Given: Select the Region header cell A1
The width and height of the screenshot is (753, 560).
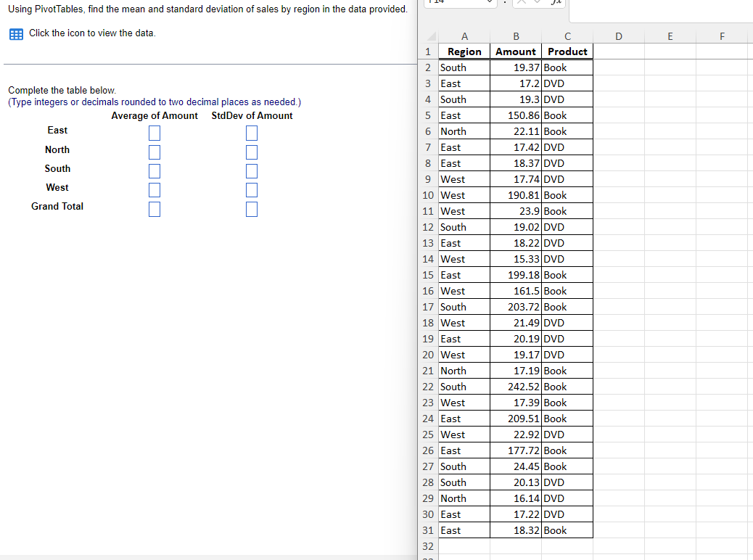Looking at the screenshot, I should coord(464,52).
